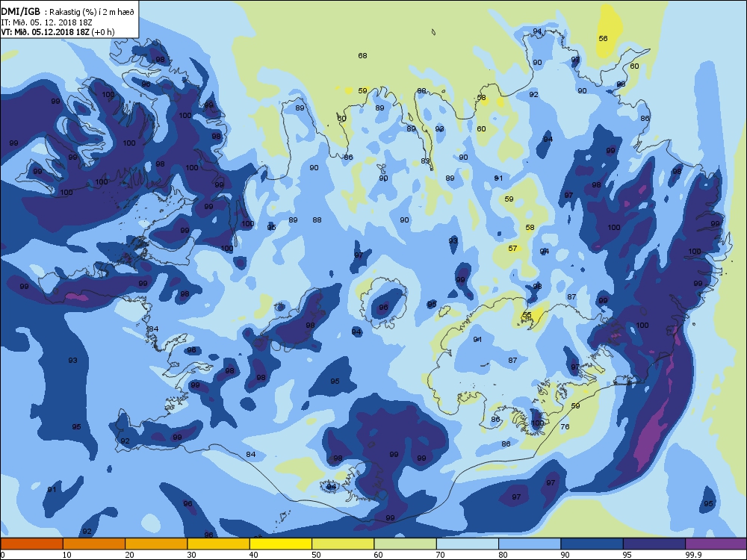Click the "83" humidity value on the map
The height and width of the screenshot is (560, 747).
(x=426, y=161)
